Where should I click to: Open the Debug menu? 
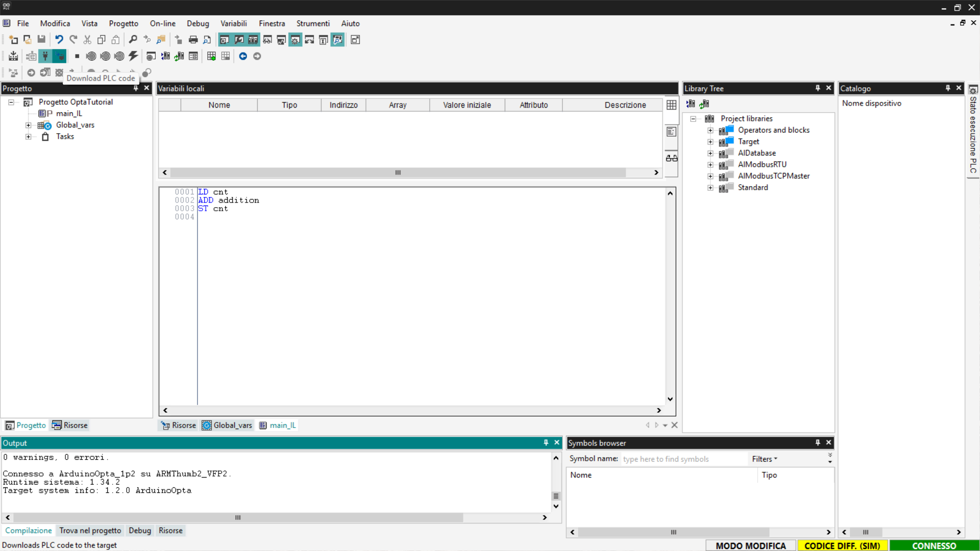[198, 23]
